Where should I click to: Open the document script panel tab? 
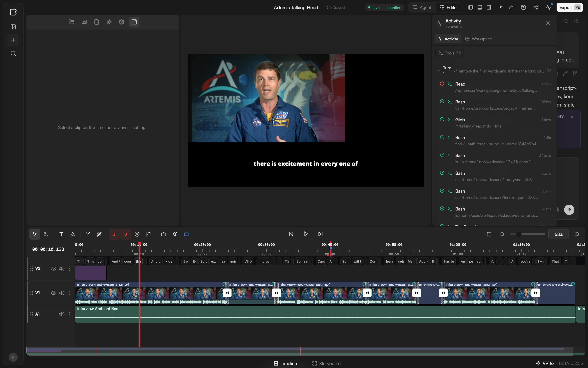97,22
